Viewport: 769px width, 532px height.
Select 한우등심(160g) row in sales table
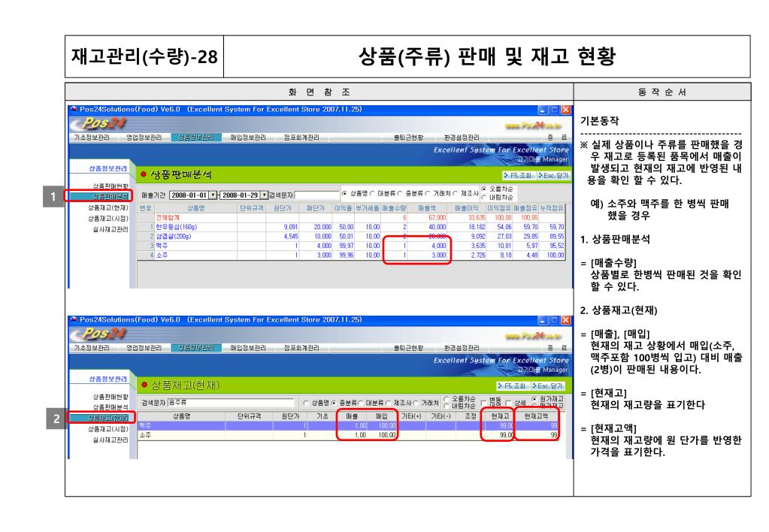351,227
